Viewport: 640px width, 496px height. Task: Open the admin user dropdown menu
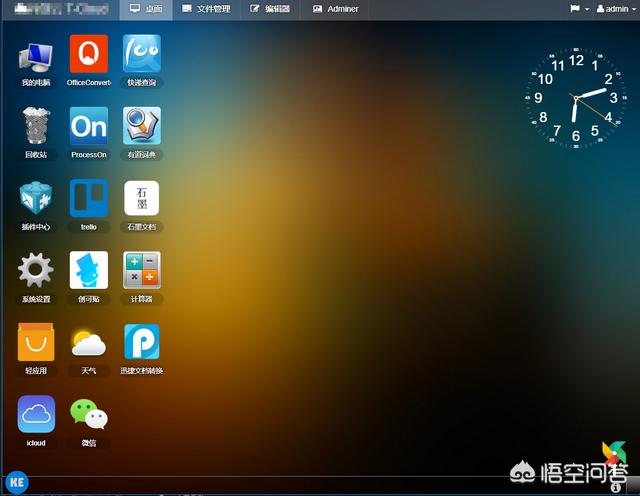pos(616,9)
